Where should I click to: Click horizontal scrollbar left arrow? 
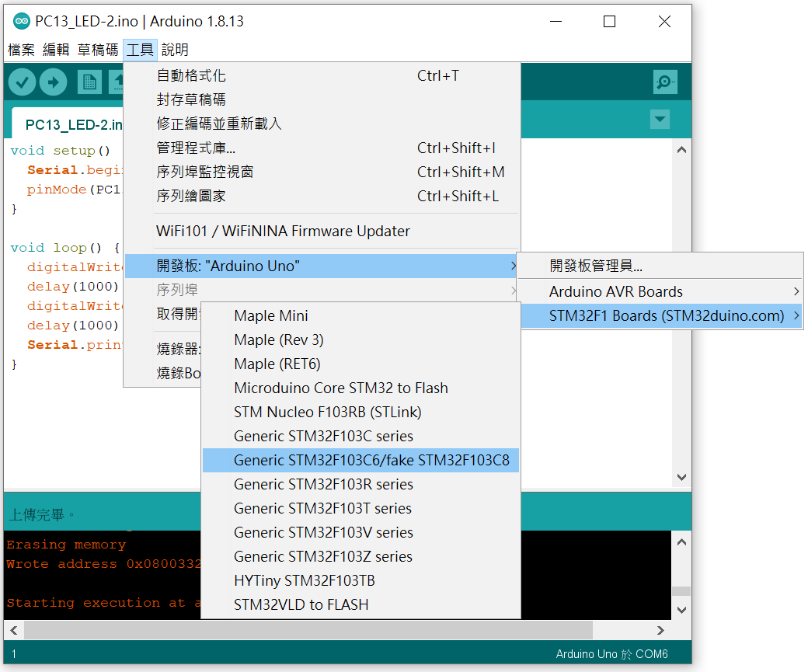tap(14, 630)
